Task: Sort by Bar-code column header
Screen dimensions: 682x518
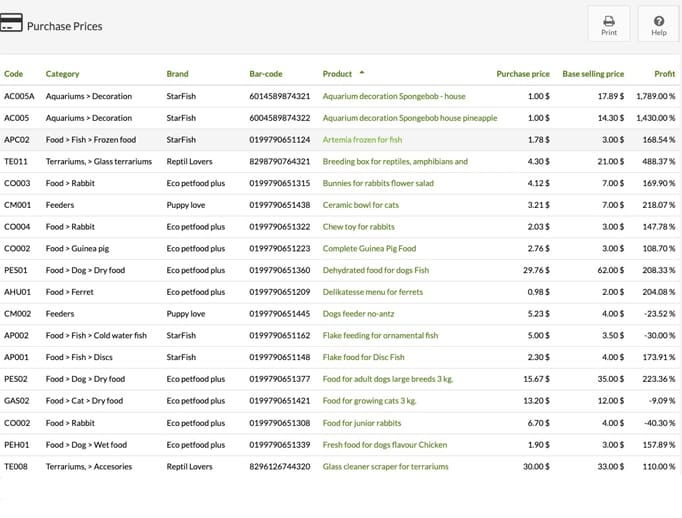Action: (x=266, y=74)
